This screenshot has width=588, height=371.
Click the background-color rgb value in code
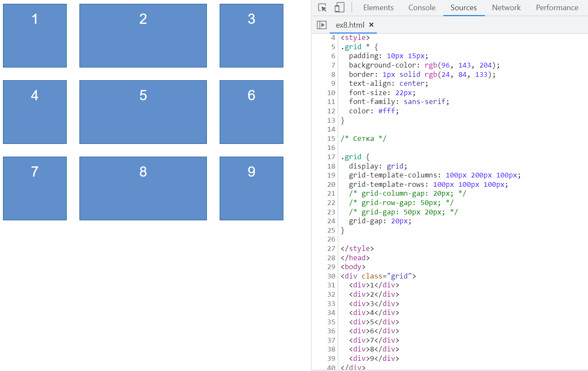point(462,65)
